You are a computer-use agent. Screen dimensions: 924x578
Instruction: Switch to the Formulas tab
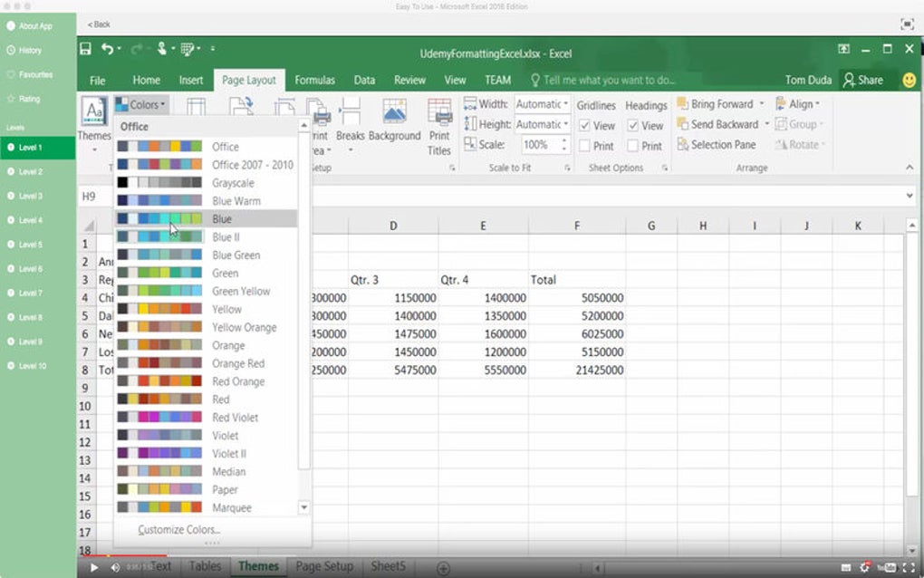tap(314, 80)
